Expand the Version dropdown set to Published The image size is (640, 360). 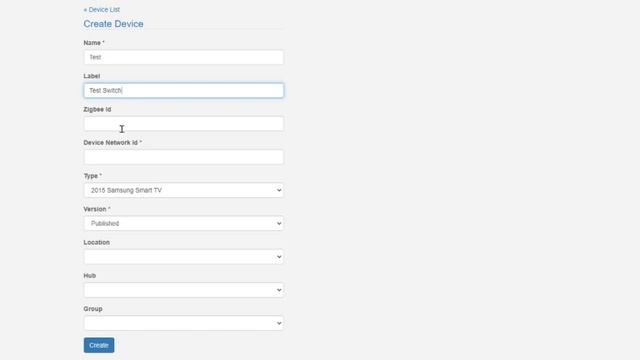tap(184, 223)
